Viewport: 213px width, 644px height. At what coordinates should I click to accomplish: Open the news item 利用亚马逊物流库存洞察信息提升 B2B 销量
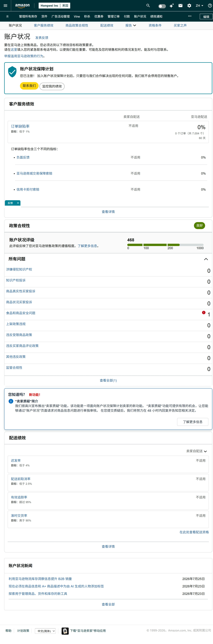40,579
